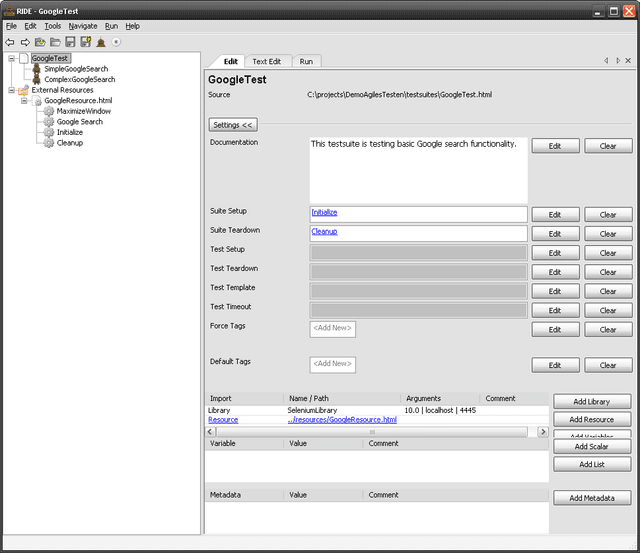Click the robot Run Test icon in toolbar
Screen dimensions: 640x553
[x=101, y=42]
